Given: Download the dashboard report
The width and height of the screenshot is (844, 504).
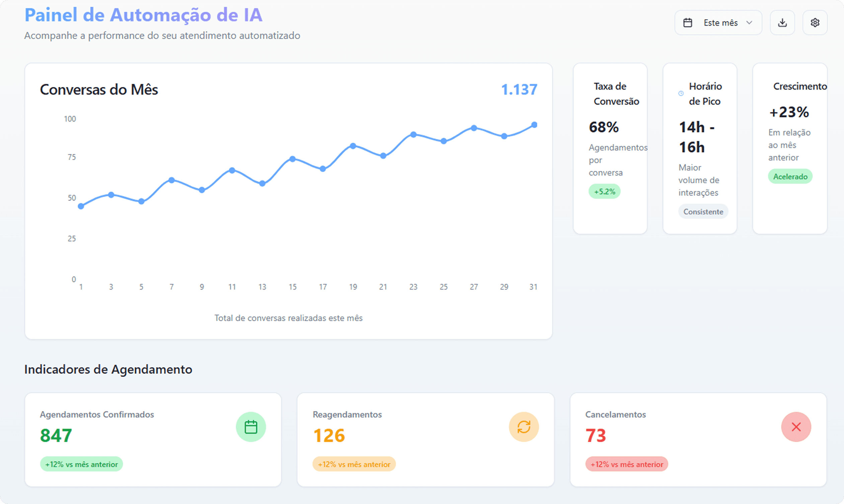Looking at the screenshot, I should click(782, 22).
